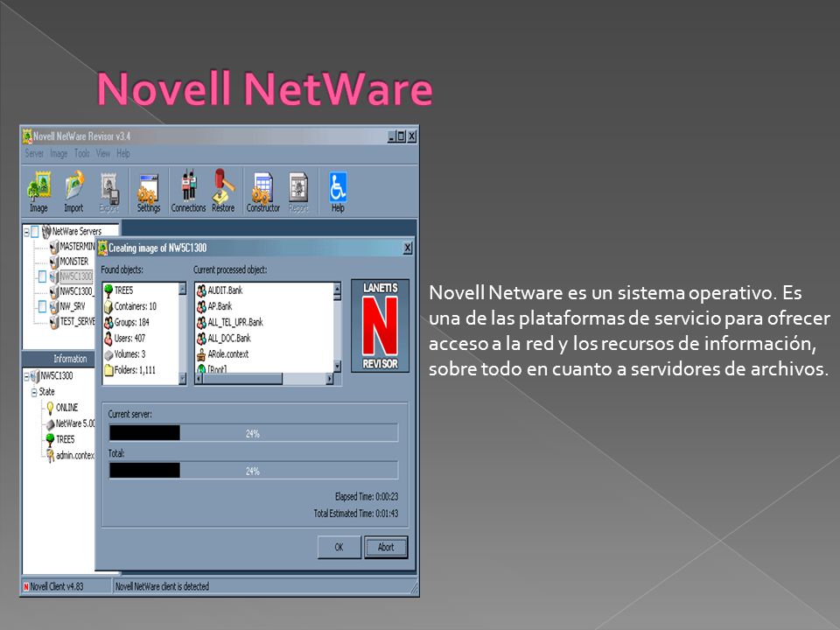Click the Report toolbar icon

pyautogui.click(x=298, y=192)
